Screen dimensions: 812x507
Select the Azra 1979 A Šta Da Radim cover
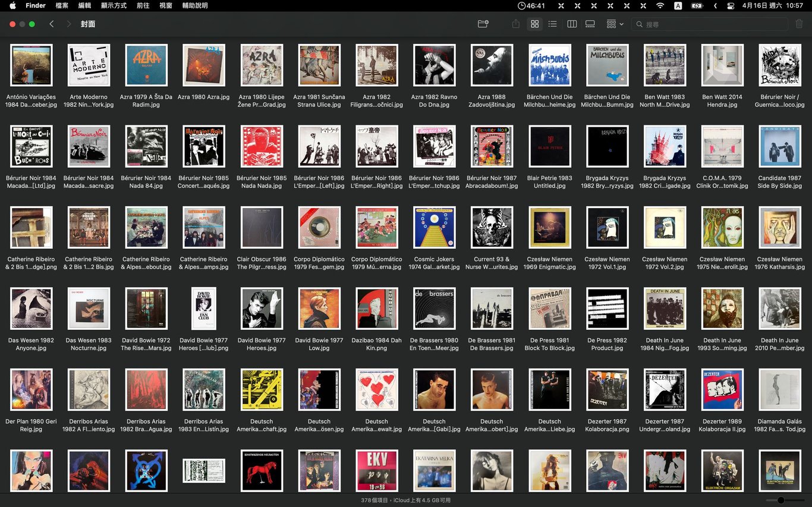click(x=146, y=65)
